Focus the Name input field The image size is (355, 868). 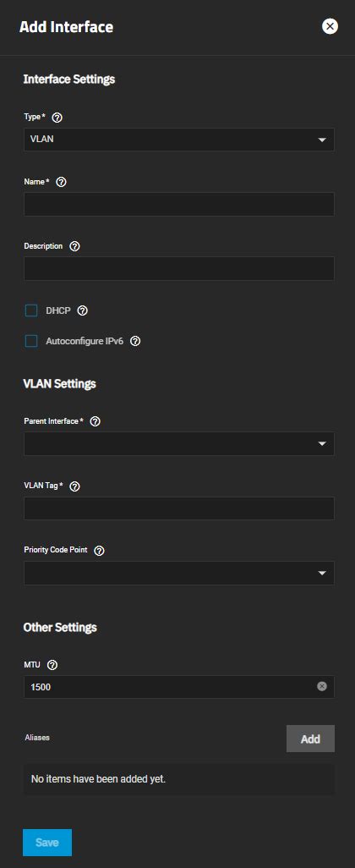(x=179, y=204)
